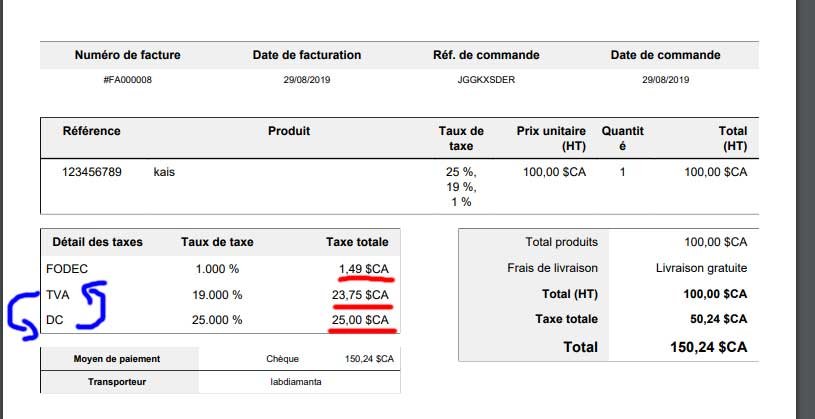
Task: Click the Date de facturation header
Action: [x=307, y=55]
